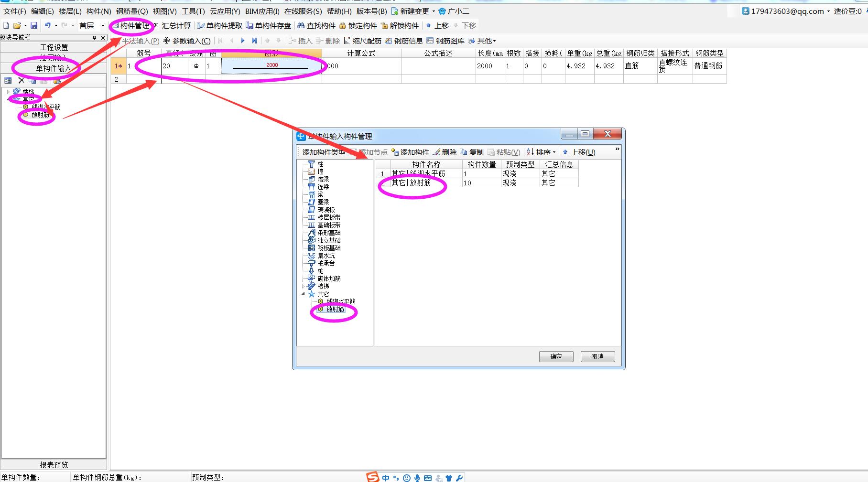The image size is (868, 482).
Task: Select 集水坑 in the dialog tree
Action: [326, 256]
